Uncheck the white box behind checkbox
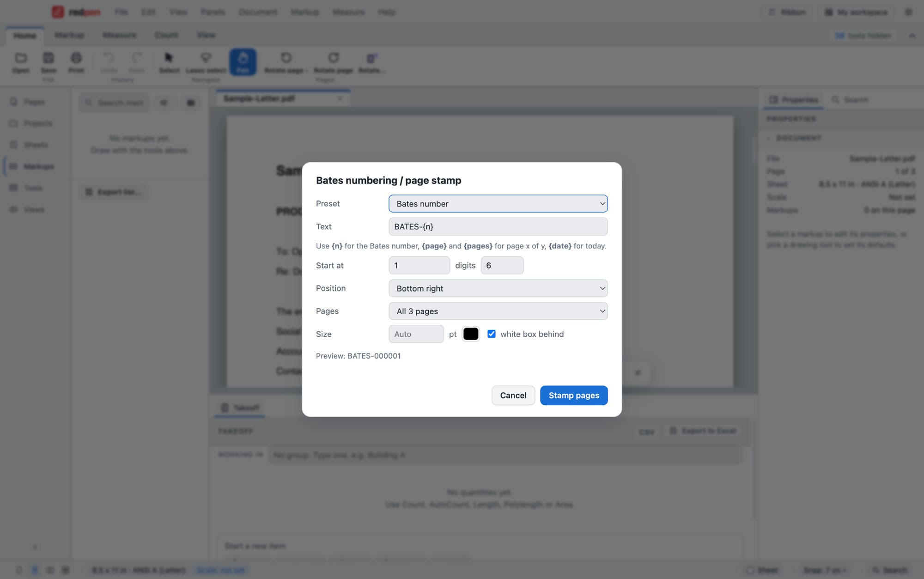Viewport: 924px width, 579px height. [492, 334]
